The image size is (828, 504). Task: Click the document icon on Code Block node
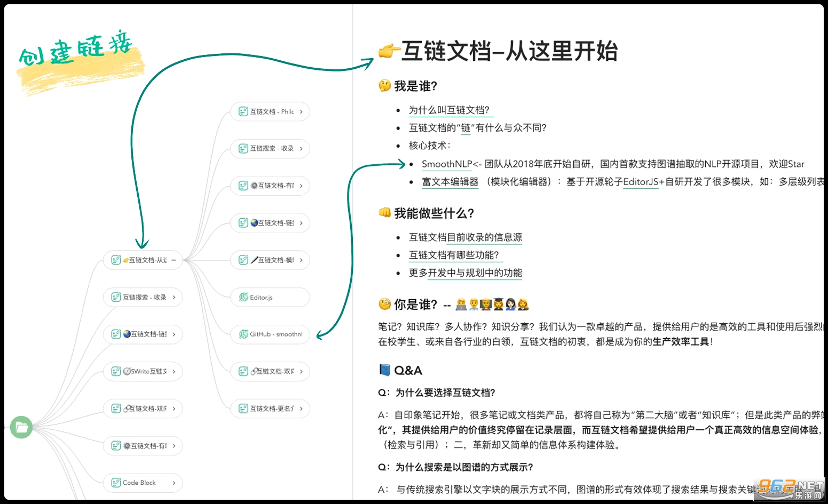coord(116,483)
